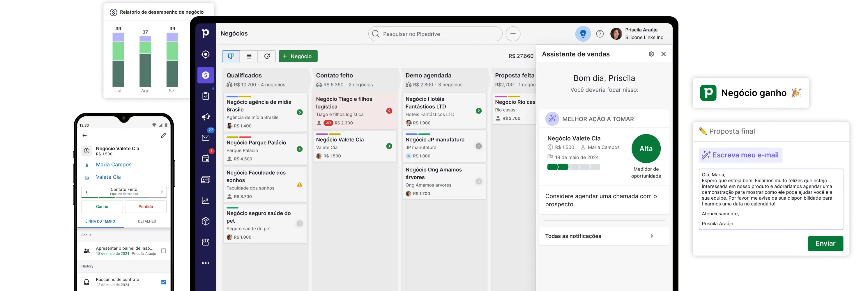Open Products box icon in sidebar
The width and height of the screenshot is (868, 291).
coord(206,221)
